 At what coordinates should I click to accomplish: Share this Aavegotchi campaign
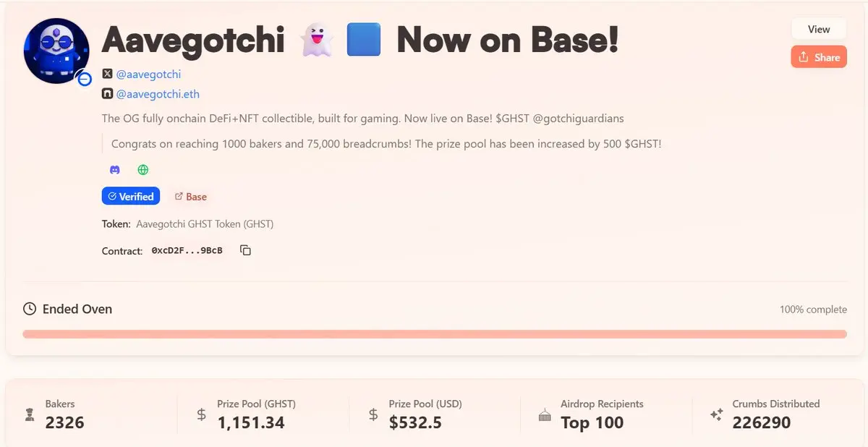click(819, 57)
